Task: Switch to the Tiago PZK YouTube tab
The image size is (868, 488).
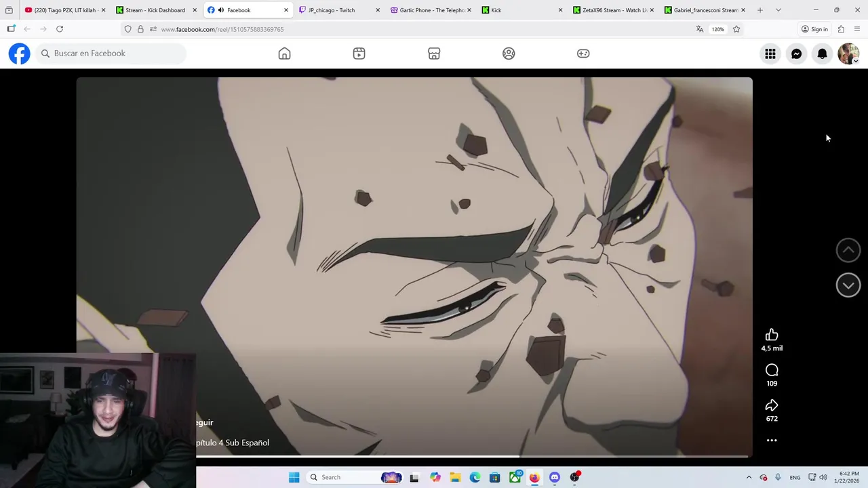Action: [65, 10]
